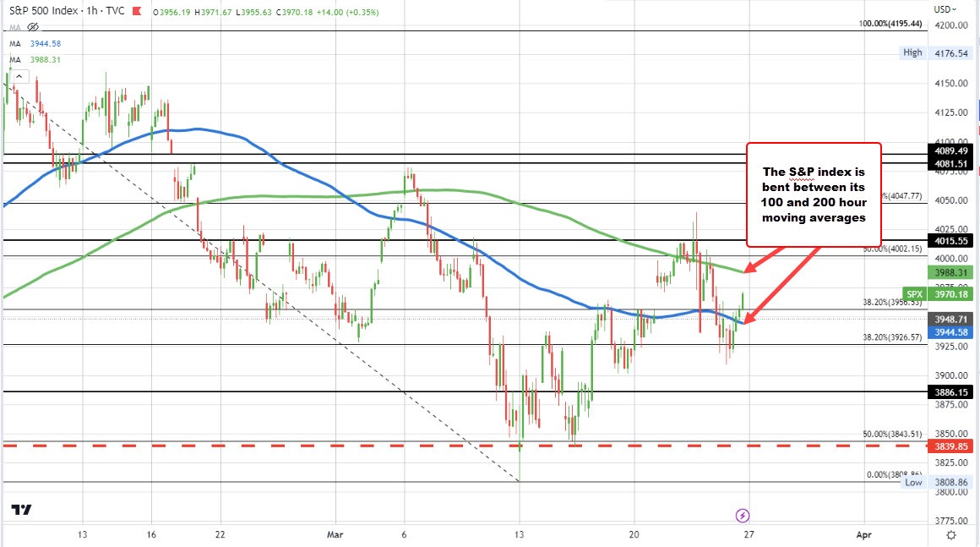Toggle the hidden MA indicator's eye icon
The image size is (980, 547).
[33, 28]
